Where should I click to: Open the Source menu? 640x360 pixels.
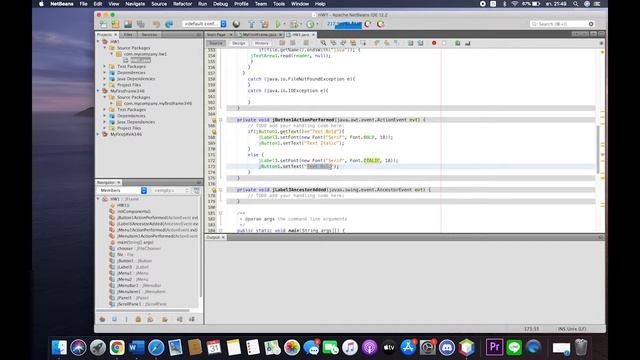159,4
